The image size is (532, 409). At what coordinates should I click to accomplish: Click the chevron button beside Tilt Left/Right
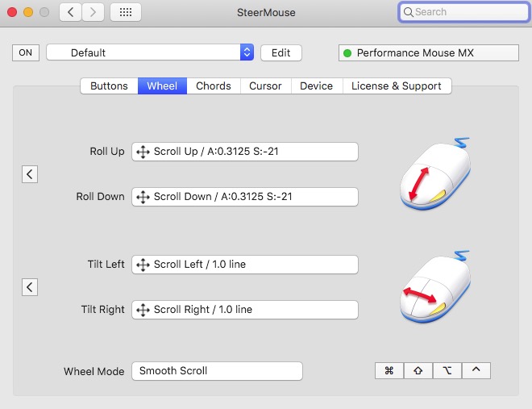pos(30,287)
